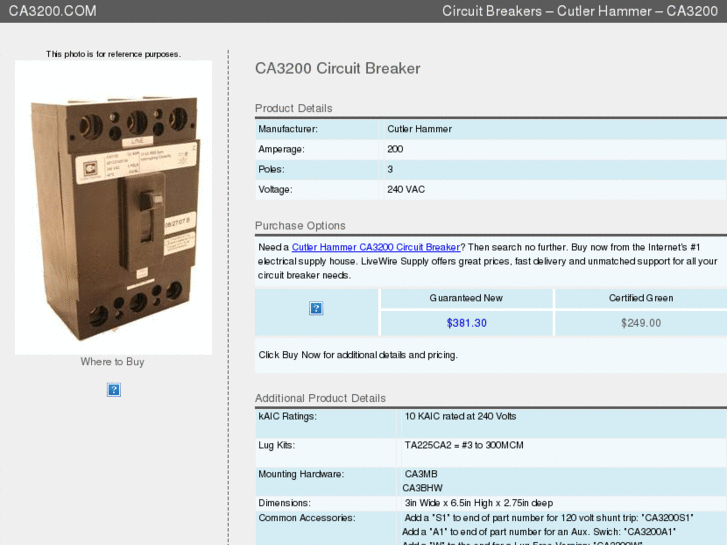
Task: Click the 3in Wide x 6.5in High dimensions value
Action: coord(478,503)
